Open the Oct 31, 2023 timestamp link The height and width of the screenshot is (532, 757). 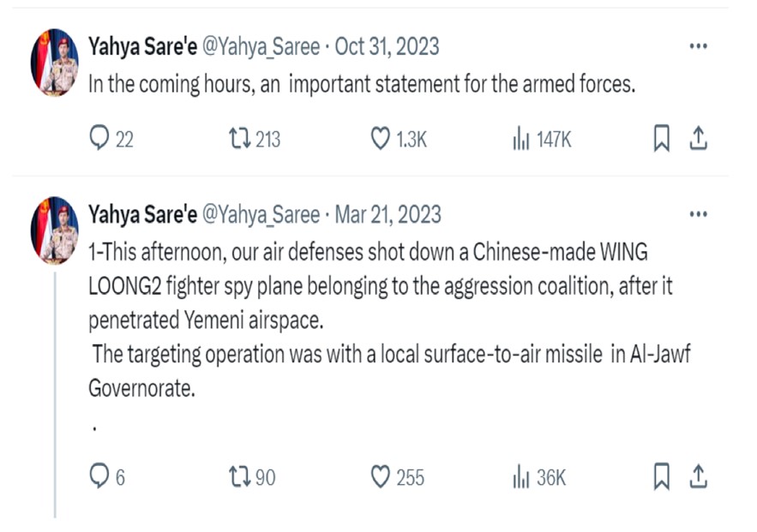pos(388,47)
